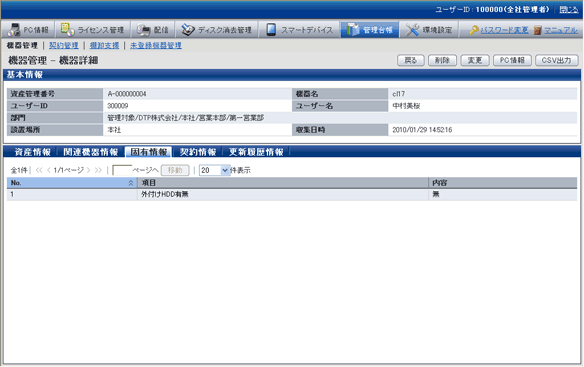
Task: Go to first page with << control
Action: 39,170
